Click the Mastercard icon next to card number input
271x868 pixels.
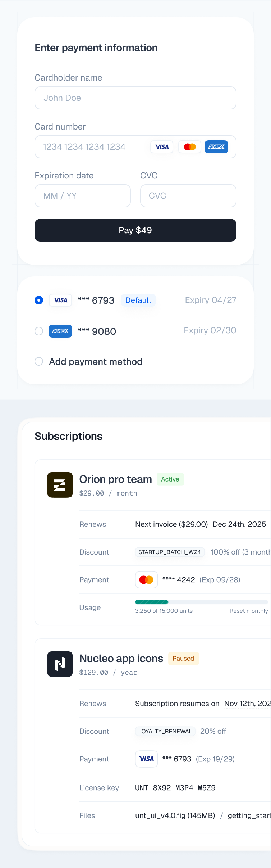[x=189, y=146]
